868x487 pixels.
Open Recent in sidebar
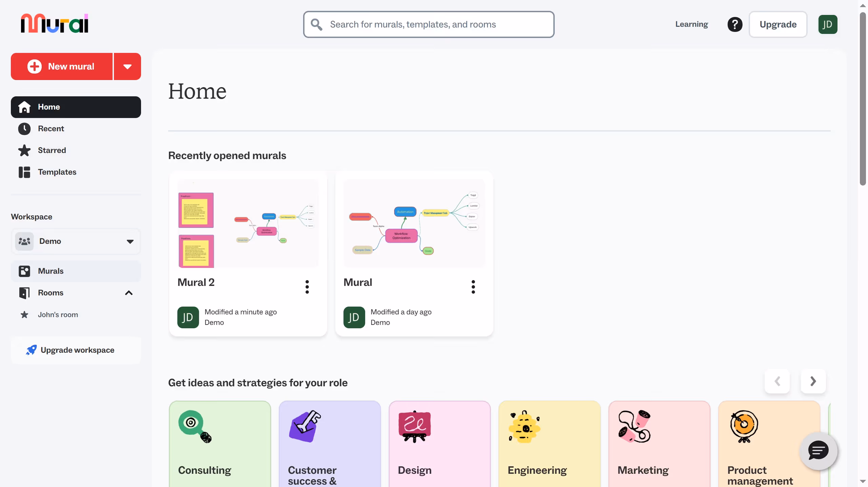(76, 129)
